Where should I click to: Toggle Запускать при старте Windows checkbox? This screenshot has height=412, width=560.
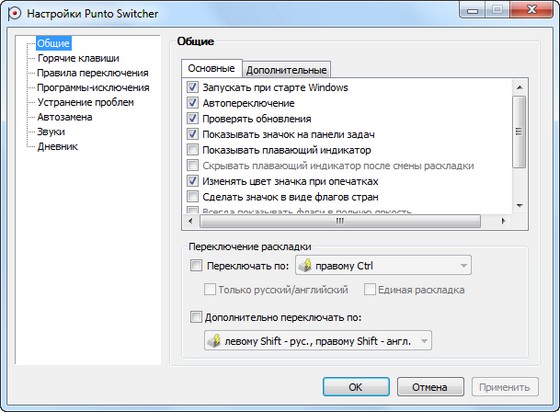(192, 87)
